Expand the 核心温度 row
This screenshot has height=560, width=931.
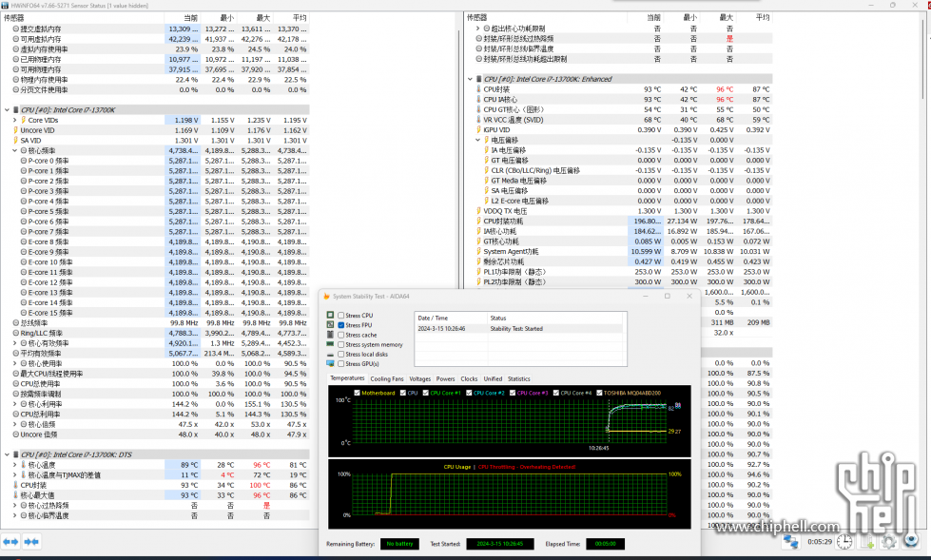pyautogui.click(x=15, y=465)
